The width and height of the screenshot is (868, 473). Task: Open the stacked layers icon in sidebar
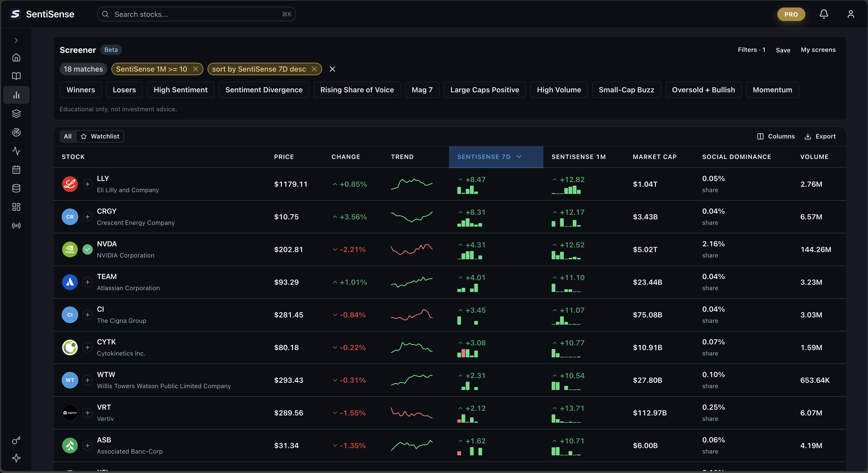point(16,114)
